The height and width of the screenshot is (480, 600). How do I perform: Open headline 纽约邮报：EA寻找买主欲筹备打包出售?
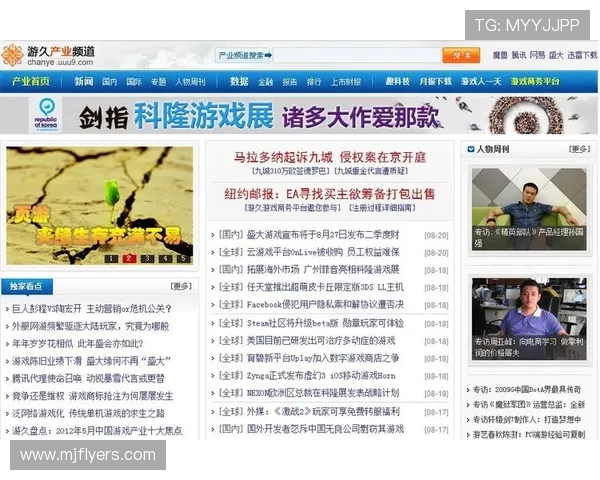[x=330, y=194]
